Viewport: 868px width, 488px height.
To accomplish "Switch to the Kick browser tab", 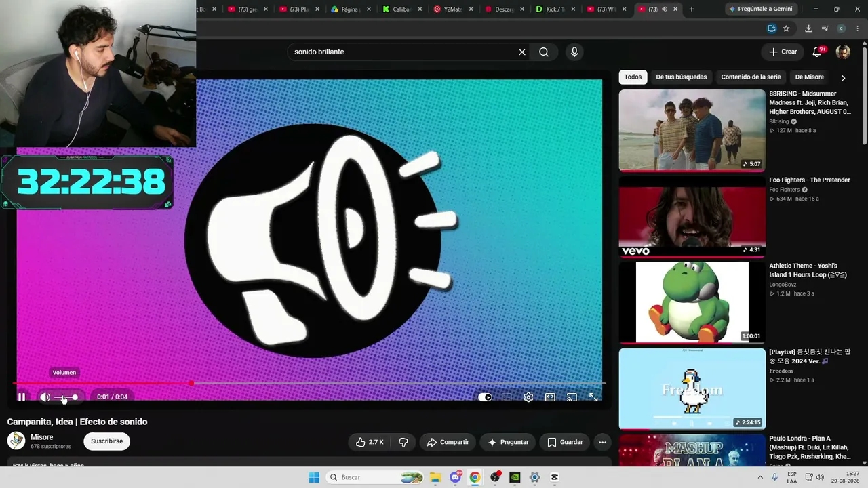I will click(556, 9).
